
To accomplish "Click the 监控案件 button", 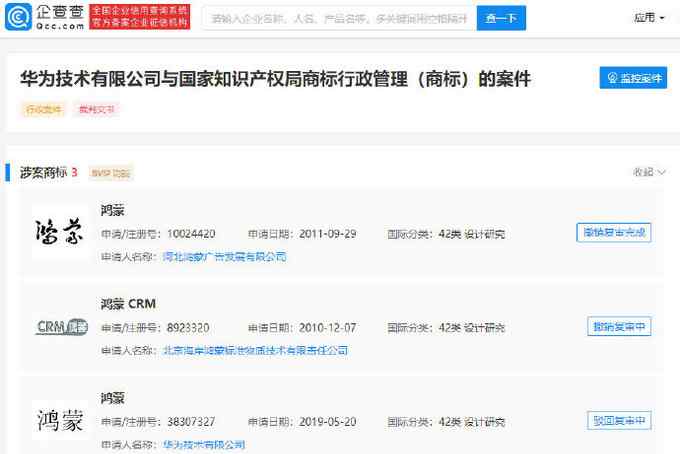I will [x=633, y=78].
